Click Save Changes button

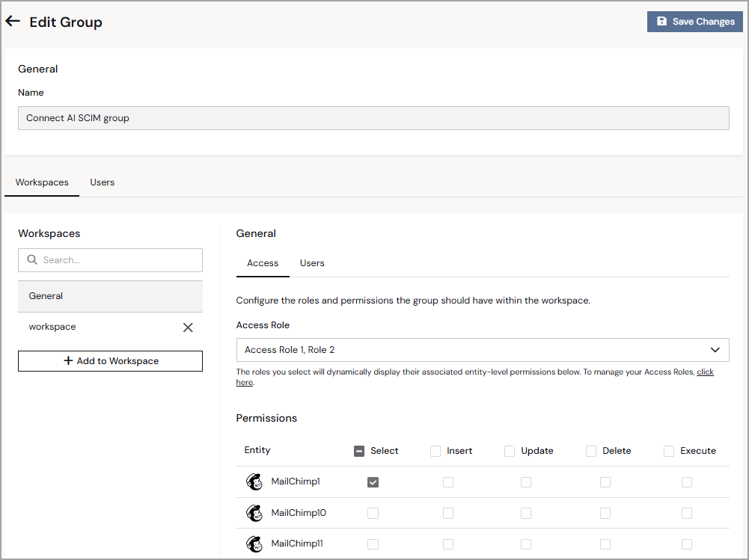(x=694, y=22)
